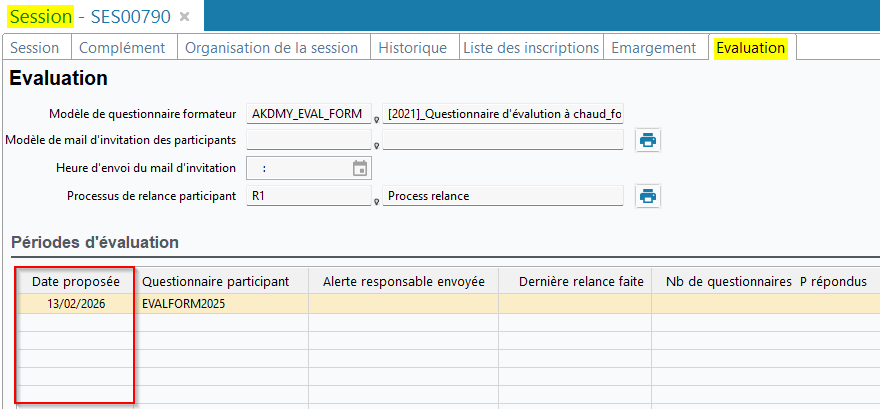Viewport: 880px width, 409px height.
Task: Open lookup for Processus de relance participant
Action: click(376, 201)
